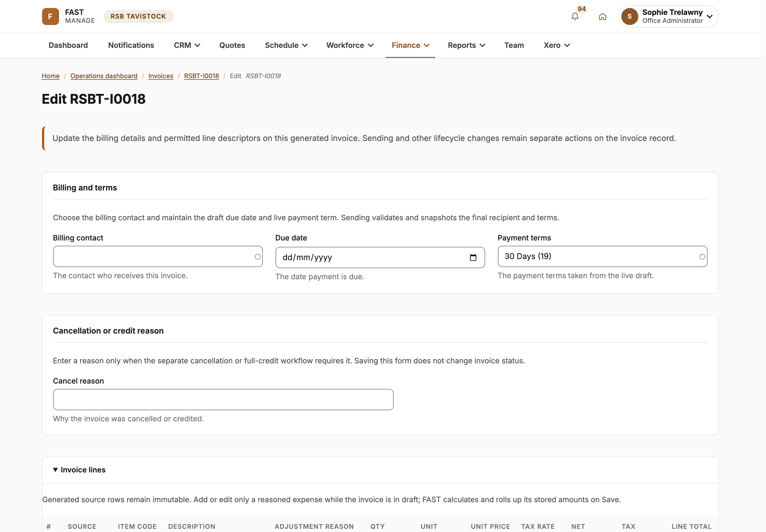
Task: Click the ITEM CODE column header
Action: tap(137, 526)
